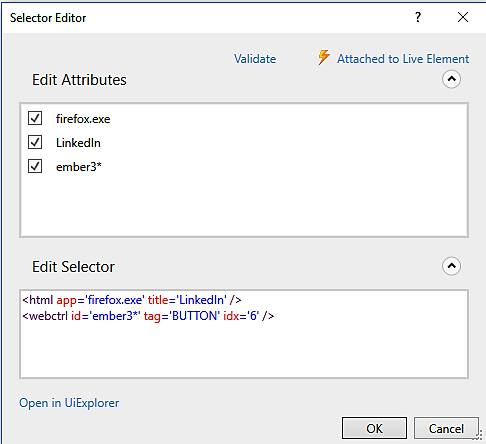Collapse the Edit Selector section chevron

click(x=451, y=266)
